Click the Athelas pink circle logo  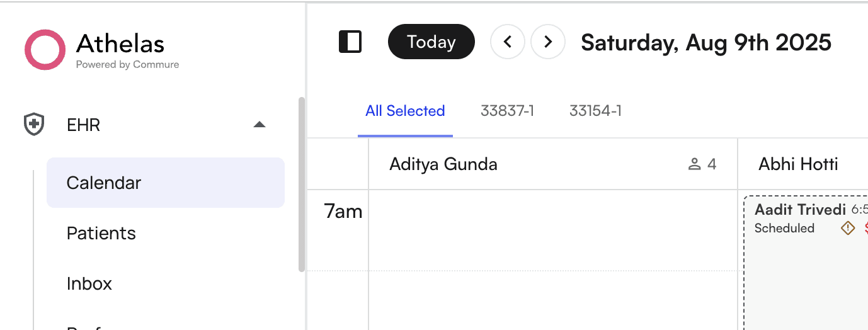[x=45, y=50]
